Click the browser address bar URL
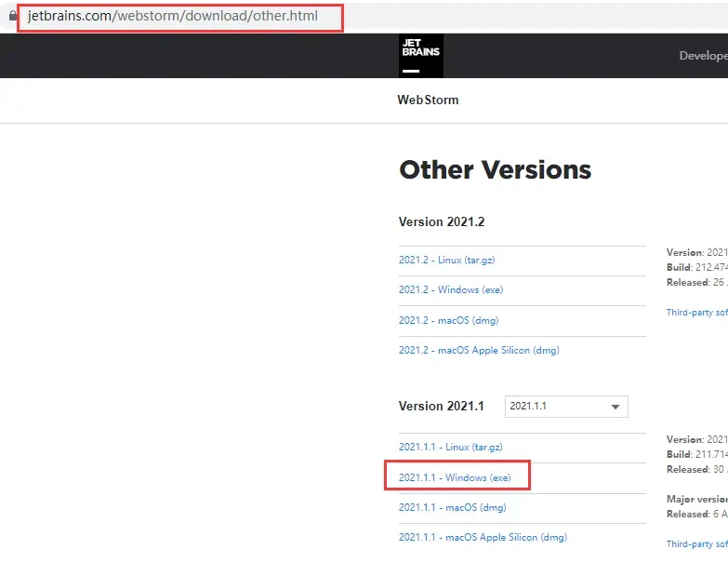728x576 pixels. 173,16
